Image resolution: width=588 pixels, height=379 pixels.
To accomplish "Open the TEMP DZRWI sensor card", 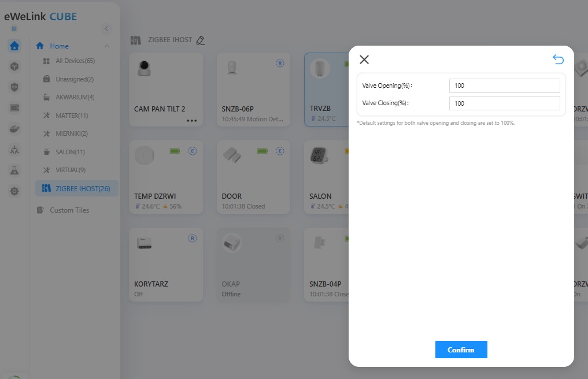I will (x=166, y=177).
